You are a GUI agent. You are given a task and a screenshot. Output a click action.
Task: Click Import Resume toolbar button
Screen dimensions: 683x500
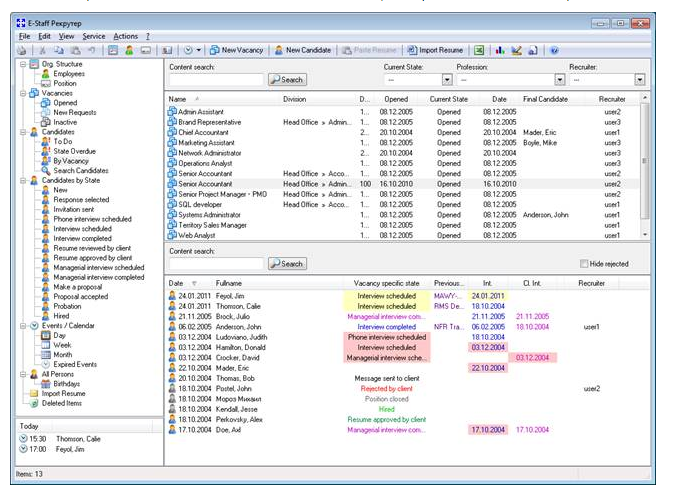[x=435, y=51]
